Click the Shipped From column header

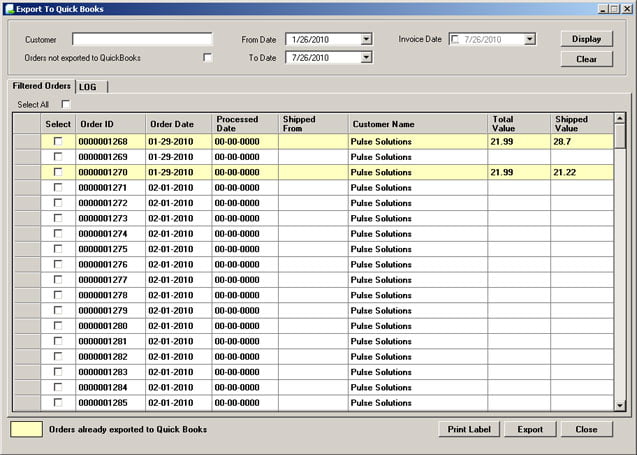point(313,124)
